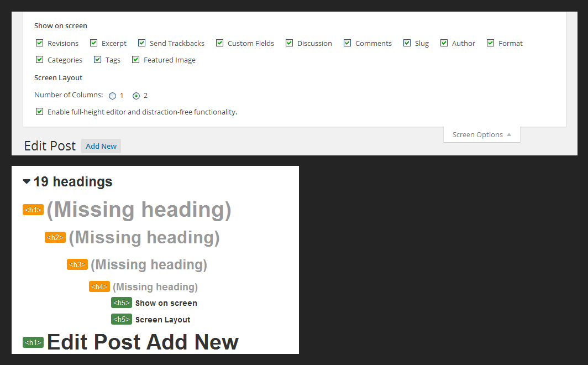Uncheck the Custom Fields checkbox
The width and height of the screenshot is (588, 365).
pyautogui.click(x=220, y=43)
